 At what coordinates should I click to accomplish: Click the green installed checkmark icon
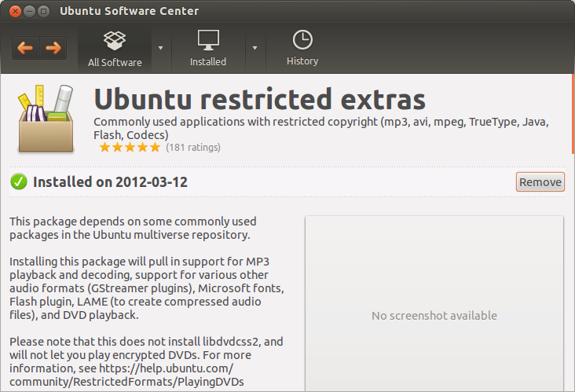pos(19,182)
